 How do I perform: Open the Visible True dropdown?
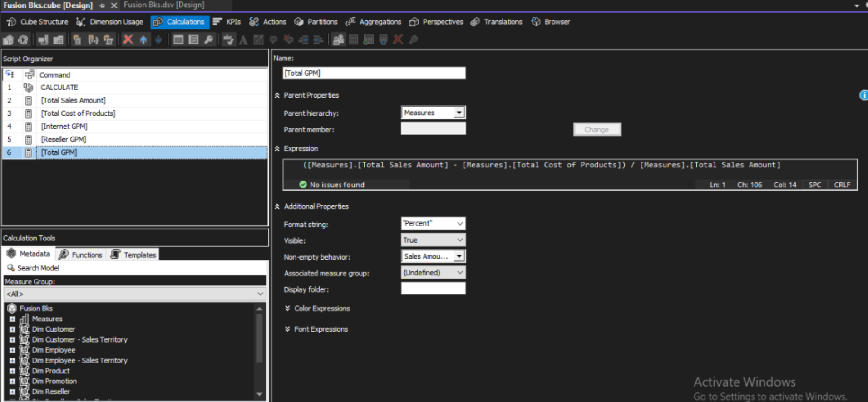(x=460, y=240)
